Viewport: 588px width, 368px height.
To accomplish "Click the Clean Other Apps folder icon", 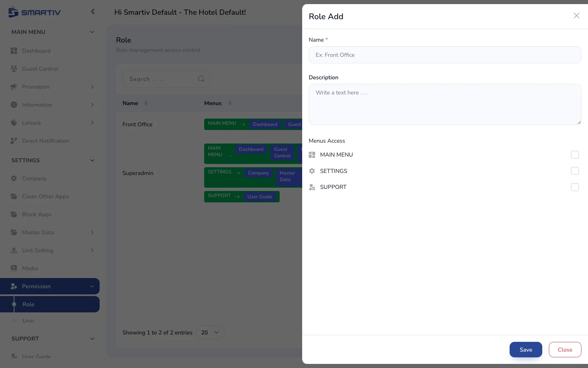I will (14, 196).
